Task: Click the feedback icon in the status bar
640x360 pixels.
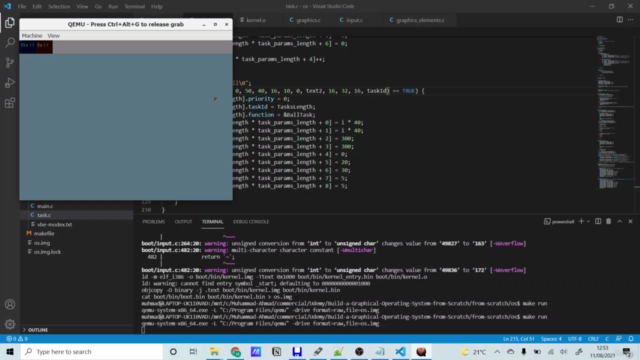Action: (x=619, y=339)
